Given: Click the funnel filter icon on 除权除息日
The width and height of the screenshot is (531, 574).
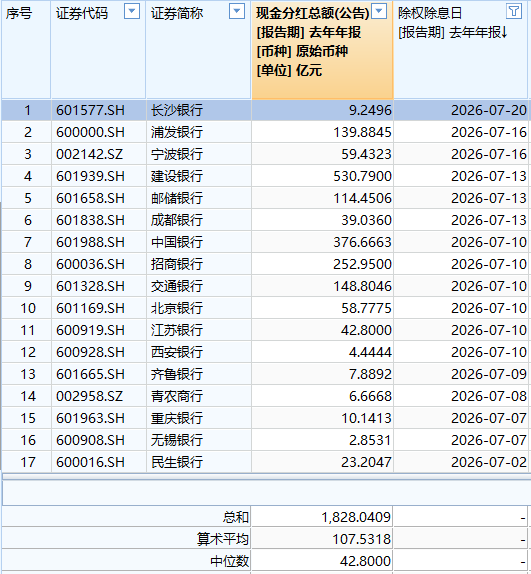Looking at the screenshot, I should 514,12.
